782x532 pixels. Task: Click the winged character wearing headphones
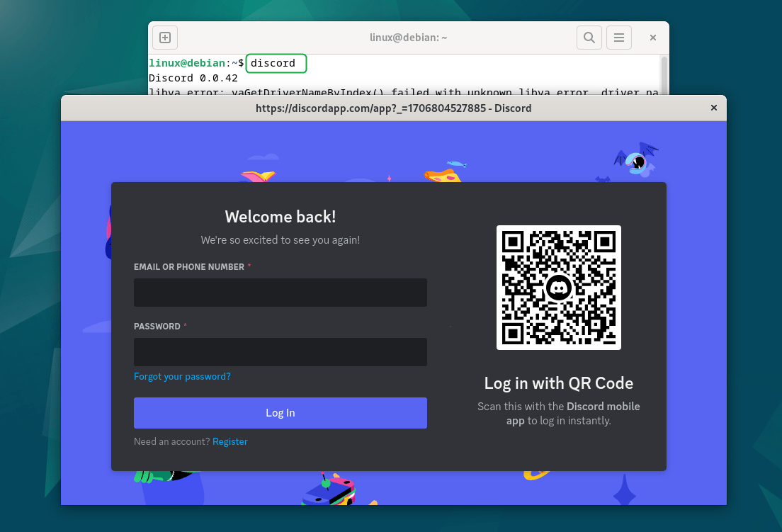point(638,160)
